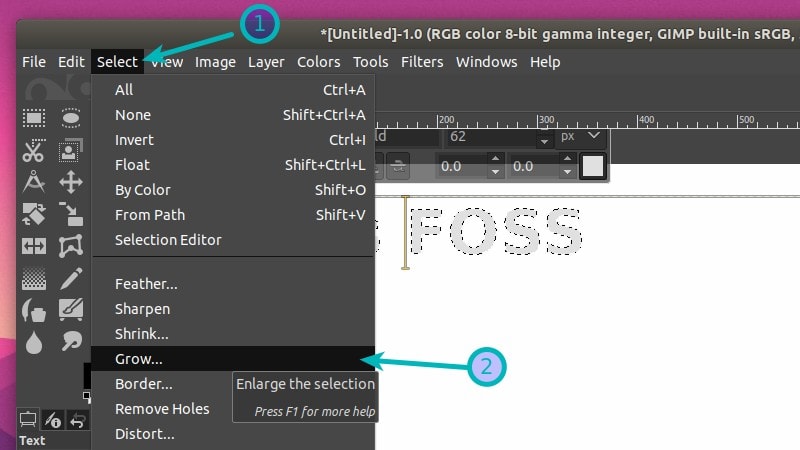800x450 pixels.
Task: Decrease font size 62 with down arrow
Action: pos(544,141)
